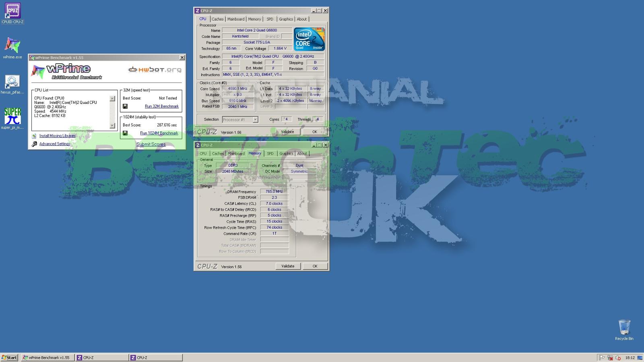The image size is (644, 362).
Task: Activate the second CPU-Z taskbar button
Action: click(x=156, y=358)
